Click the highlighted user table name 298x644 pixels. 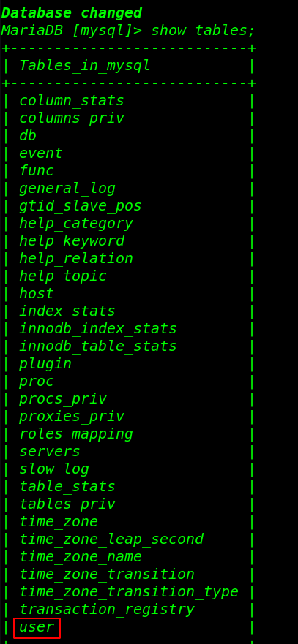37,627
